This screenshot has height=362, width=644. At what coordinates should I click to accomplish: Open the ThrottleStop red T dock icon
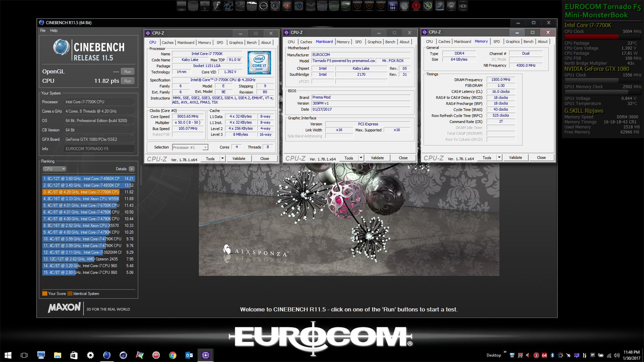pos(416,6)
